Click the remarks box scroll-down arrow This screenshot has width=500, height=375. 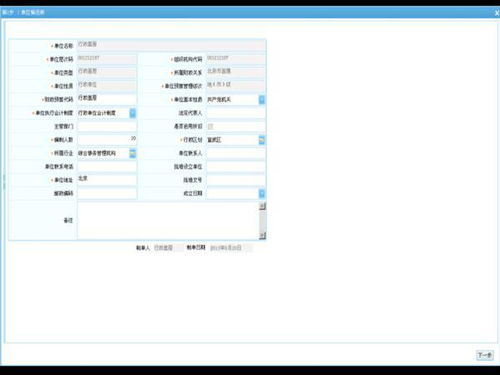(262, 236)
